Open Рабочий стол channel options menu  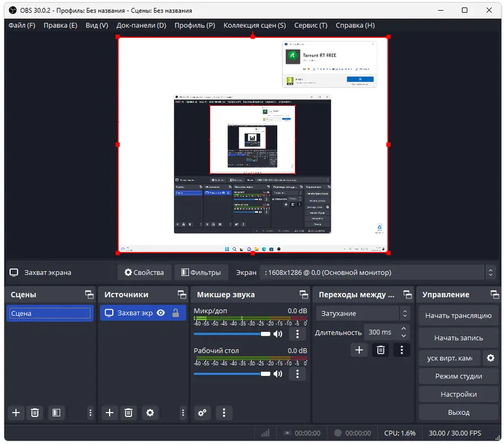coord(297,374)
